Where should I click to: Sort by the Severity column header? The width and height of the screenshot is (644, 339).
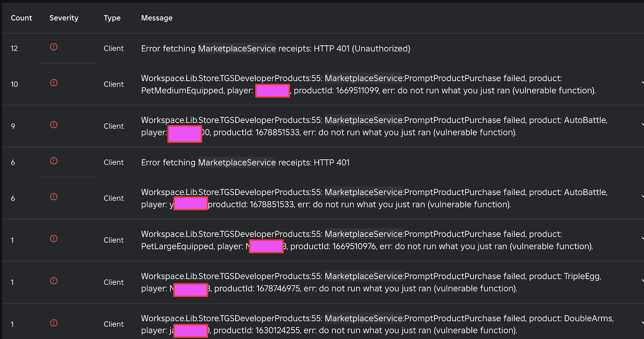click(x=63, y=18)
